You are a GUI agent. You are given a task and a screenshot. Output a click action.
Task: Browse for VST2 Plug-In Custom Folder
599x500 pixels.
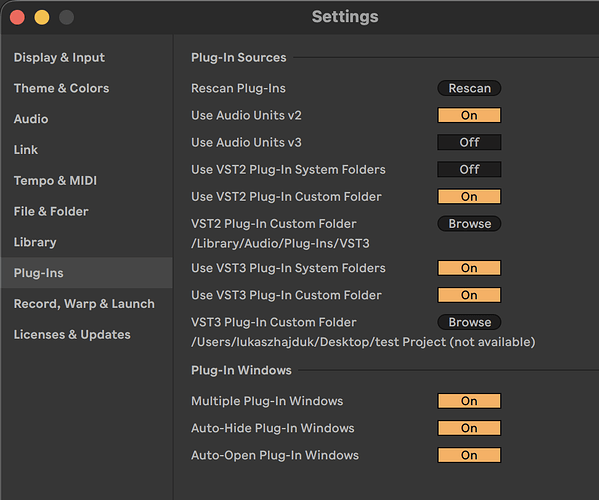point(469,224)
